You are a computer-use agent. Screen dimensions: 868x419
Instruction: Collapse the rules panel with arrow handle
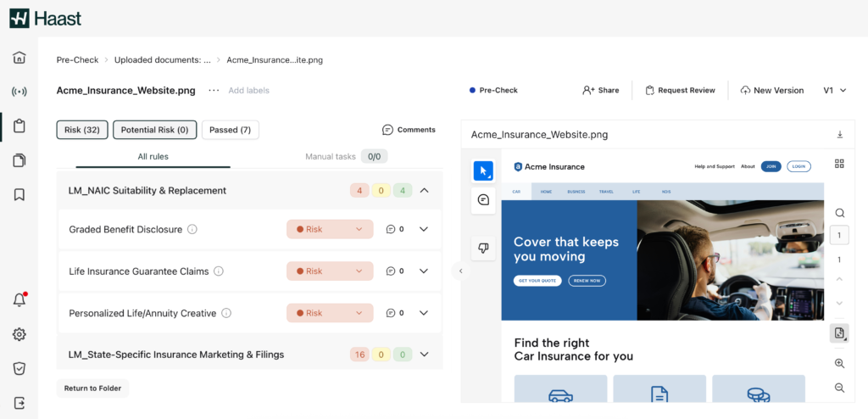click(x=460, y=271)
